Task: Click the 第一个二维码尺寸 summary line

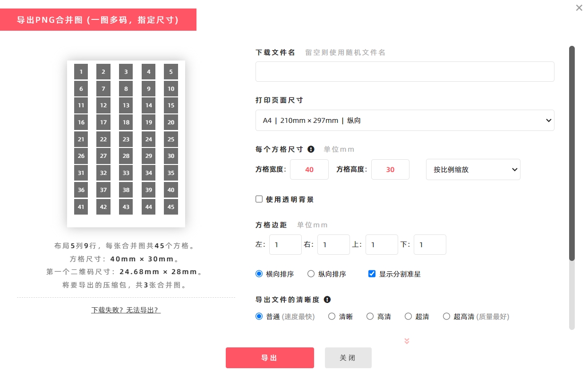Action: (x=125, y=272)
